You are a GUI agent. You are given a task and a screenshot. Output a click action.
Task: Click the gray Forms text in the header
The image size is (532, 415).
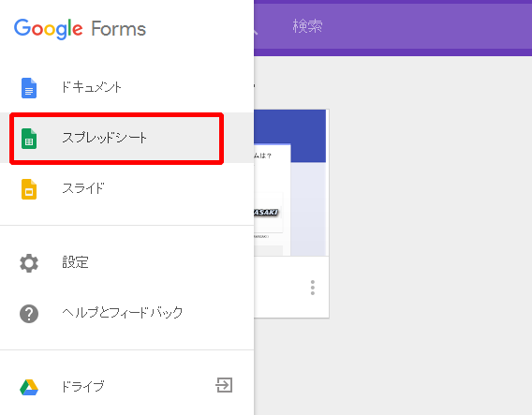coord(119,29)
